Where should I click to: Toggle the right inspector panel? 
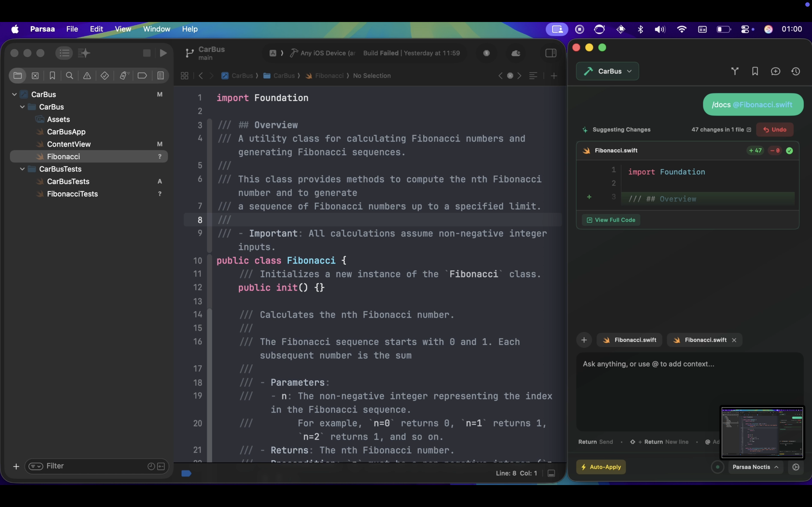pyautogui.click(x=551, y=53)
